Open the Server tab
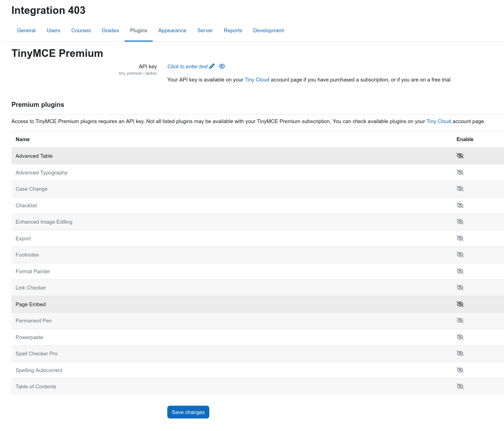This screenshot has width=504, height=431. click(x=205, y=31)
